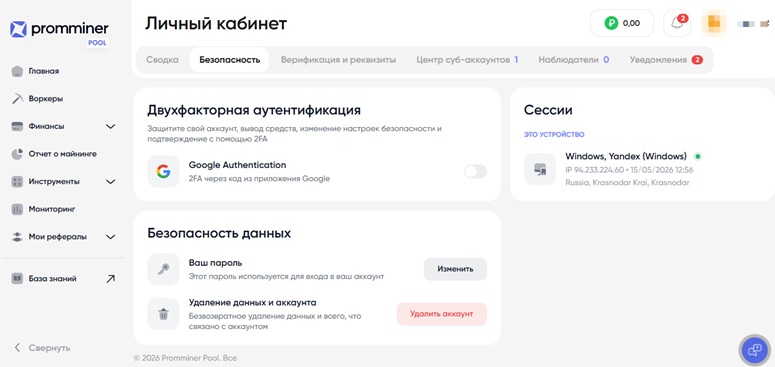Click the pie chart icon for Отчет о майнинге
This screenshot has height=367, width=775.
pyautogui.click(x=17, y=154)
